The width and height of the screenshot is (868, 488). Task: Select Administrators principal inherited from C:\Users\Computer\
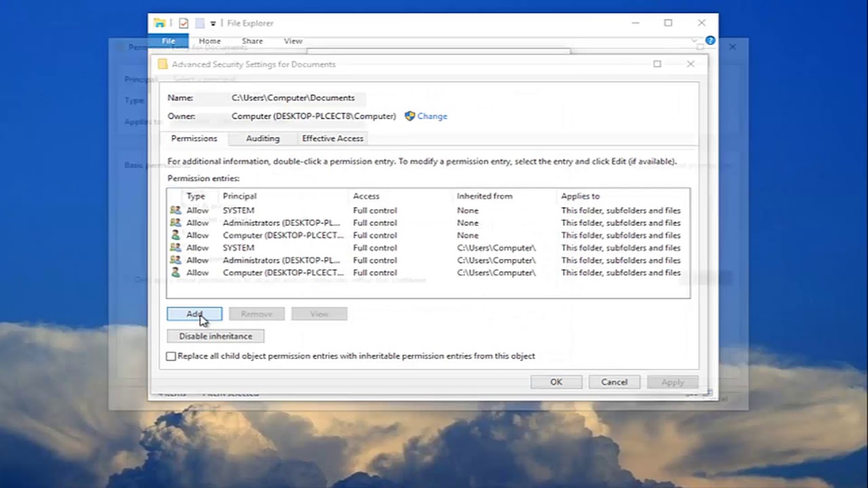point(281,260)
